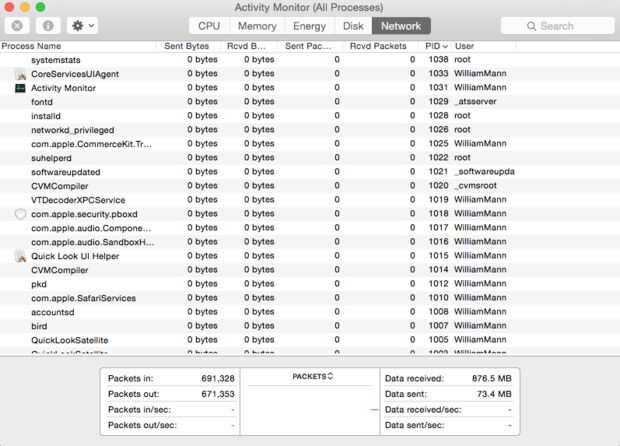Sort by Rcvd Packets column

pos(378,46)
